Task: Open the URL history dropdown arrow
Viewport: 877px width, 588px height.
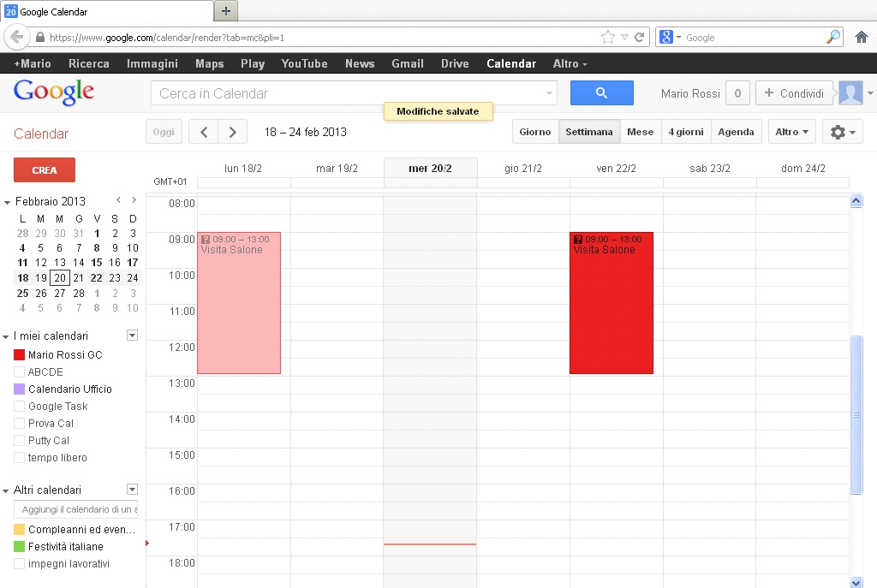Action: [x=624, y=38]
